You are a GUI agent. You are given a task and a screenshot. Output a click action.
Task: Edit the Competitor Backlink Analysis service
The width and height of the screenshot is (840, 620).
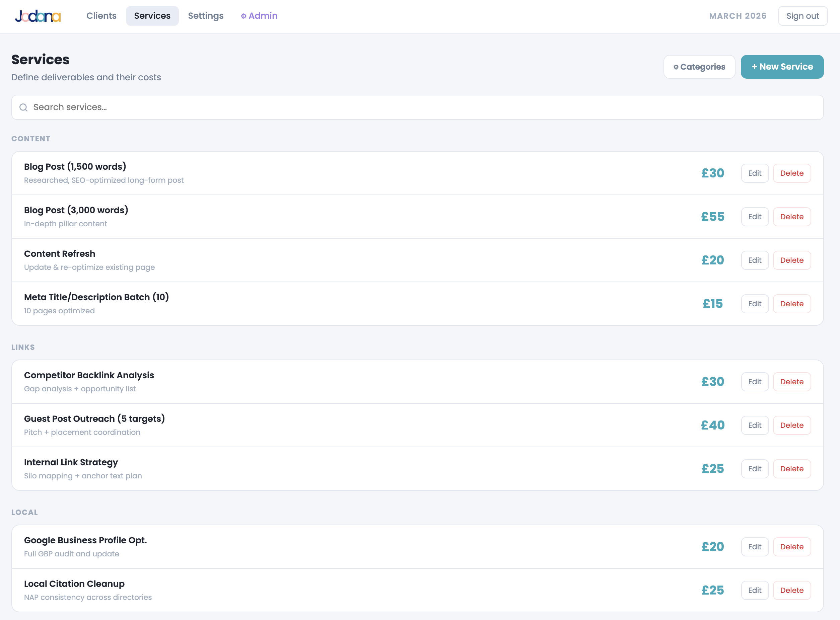pyautogui.click(x=755, y=381)
